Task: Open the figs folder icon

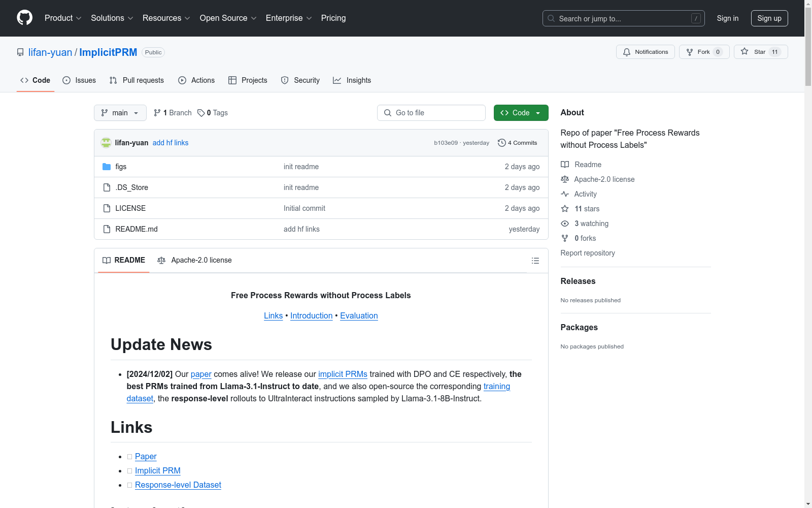Action: click(x=107, y=167)
